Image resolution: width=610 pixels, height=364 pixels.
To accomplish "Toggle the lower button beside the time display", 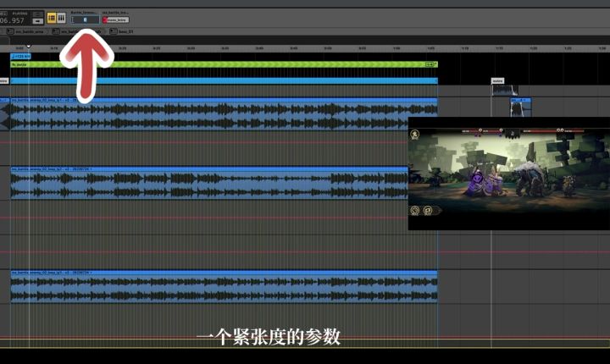I will pos(38,21).
